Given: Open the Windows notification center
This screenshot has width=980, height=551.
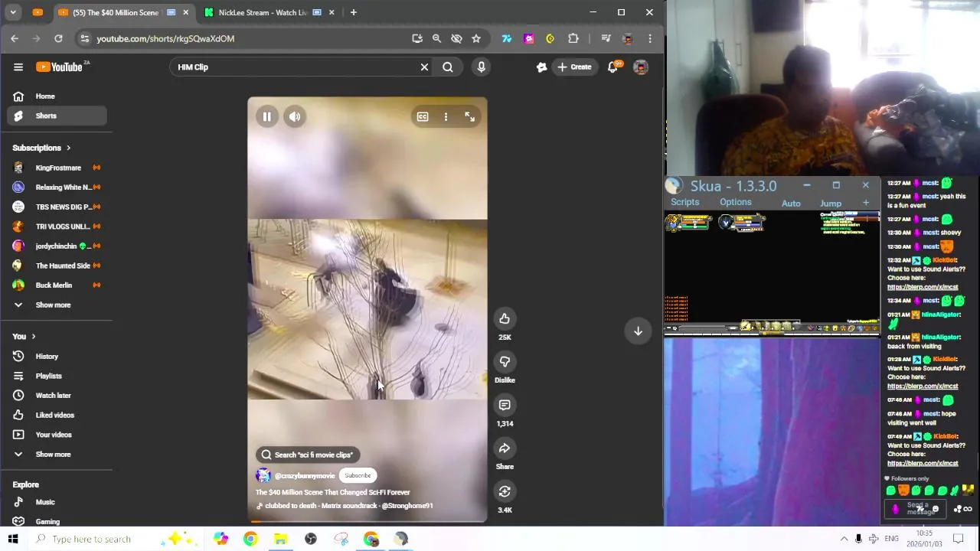Looking at the screenshot, I should coord(958,539).
